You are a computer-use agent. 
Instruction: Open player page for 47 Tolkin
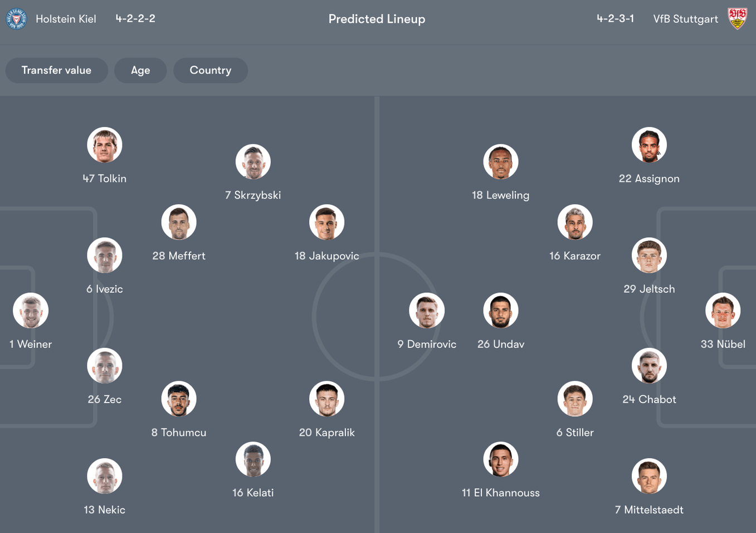104,144
